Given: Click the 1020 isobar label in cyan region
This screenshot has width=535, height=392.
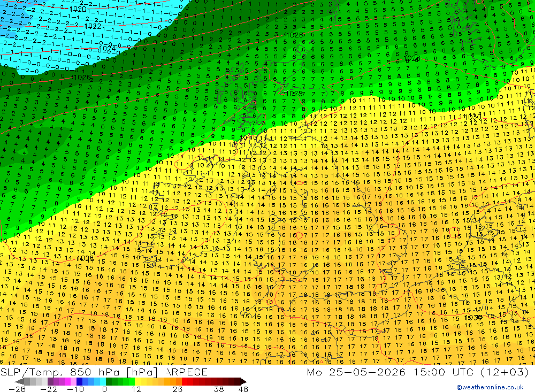Looking at the screenshot, I should coord(78,9).
